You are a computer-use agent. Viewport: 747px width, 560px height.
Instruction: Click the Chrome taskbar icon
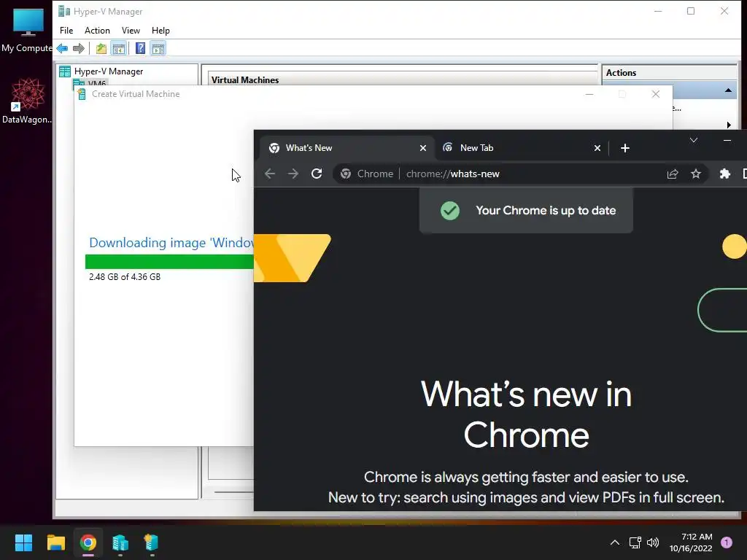pyautogui.click(x=88, y=542)
